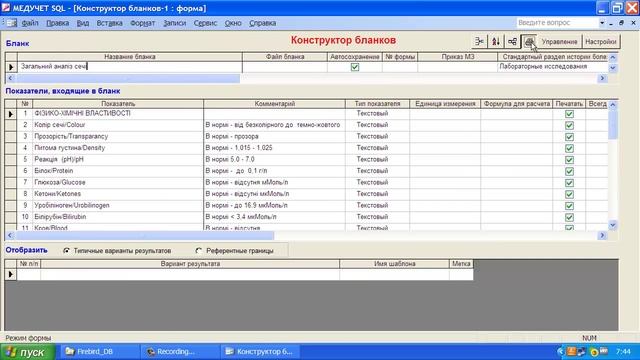Open the Пуск start button
The width and height of the screenshot is (640, 360).
click(28, 352)
